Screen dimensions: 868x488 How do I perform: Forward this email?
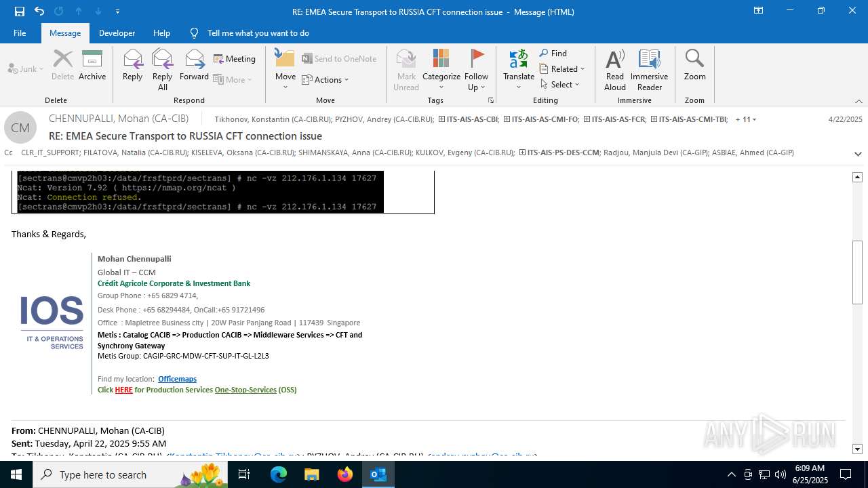(x=194, y=66)
